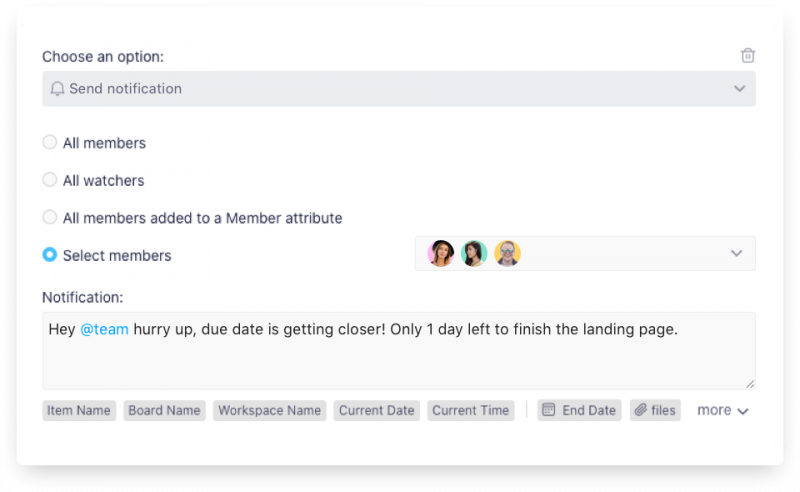This screenshot has width=800, height=492.
Task: Select the All members radio option
Action: point(50,143)
